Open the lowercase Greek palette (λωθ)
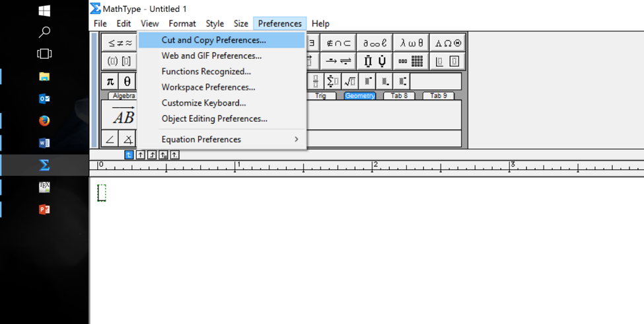644x324 pixels. (x=411, y=43)
